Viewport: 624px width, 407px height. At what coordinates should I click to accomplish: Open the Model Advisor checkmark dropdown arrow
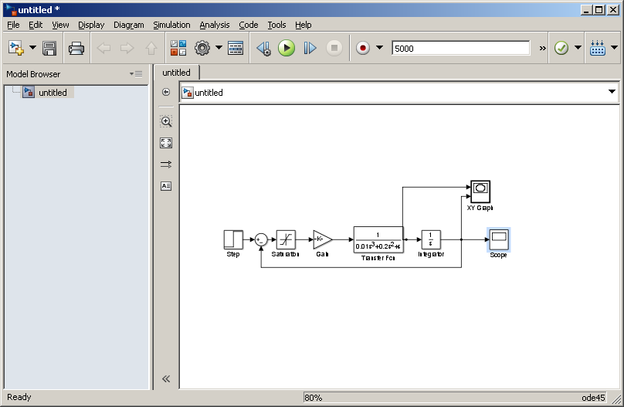(x=578, y=48)
